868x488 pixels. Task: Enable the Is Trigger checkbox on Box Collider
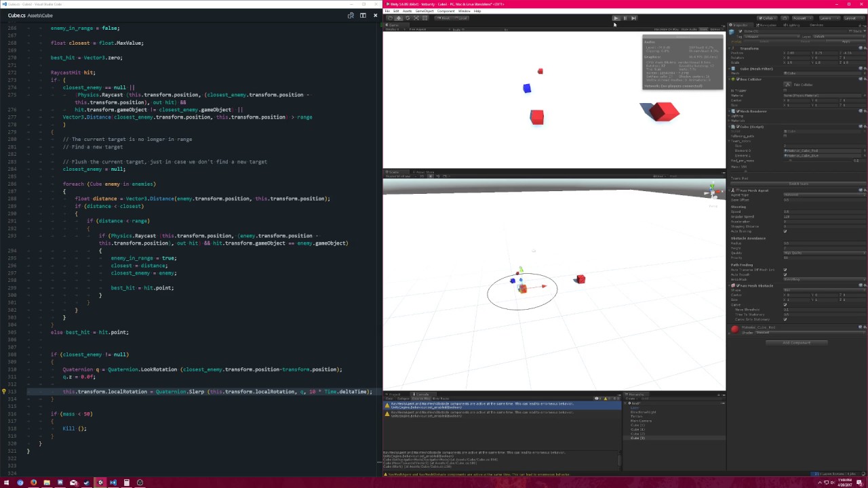(785, 90)
